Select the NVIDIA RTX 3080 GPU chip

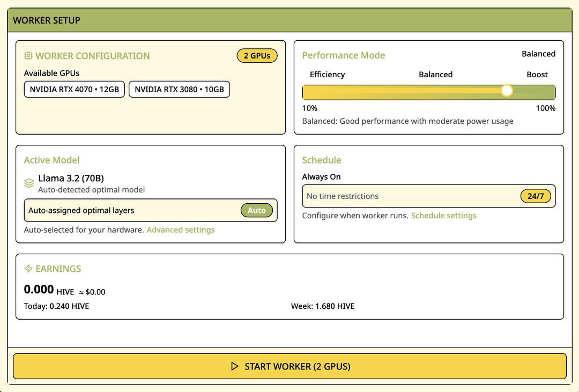pyautogui.click(x=179, y=89)
